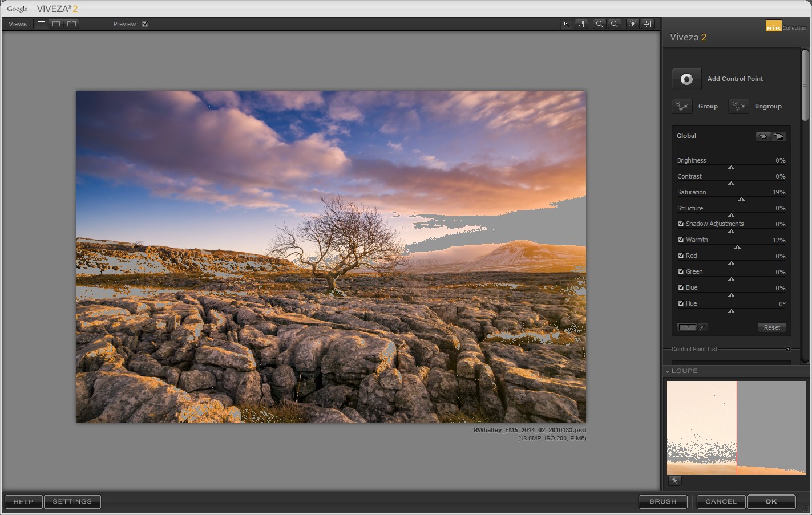Click the zoom in magnifier
The image size is (812, 515).
click(599, 24)
